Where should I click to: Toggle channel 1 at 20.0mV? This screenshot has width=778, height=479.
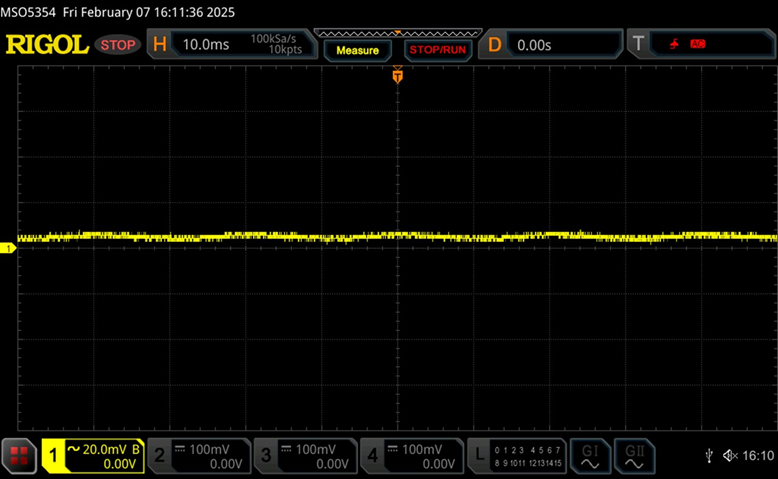point(93,456)
